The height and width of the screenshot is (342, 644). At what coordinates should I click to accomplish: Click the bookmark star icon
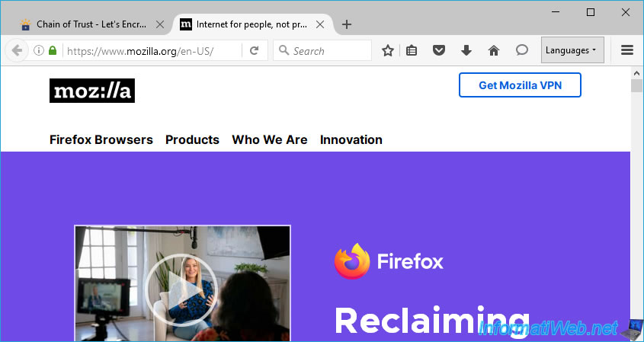(x=387, y=50)
